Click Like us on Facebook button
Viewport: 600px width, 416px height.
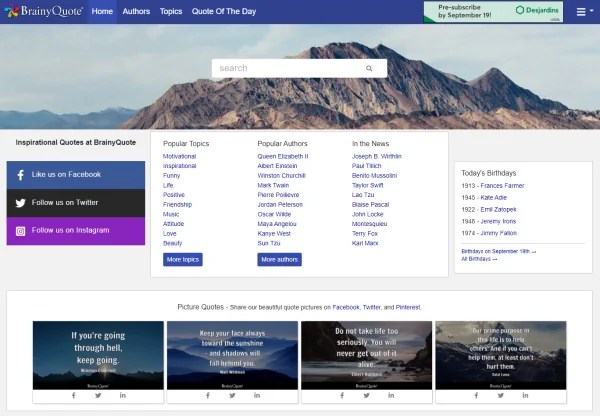(x=76, y=175)
